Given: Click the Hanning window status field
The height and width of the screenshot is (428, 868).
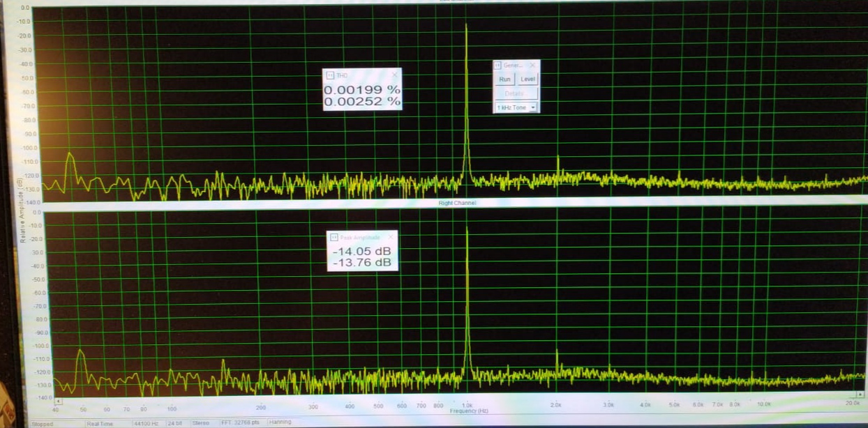Looking at the screenshot, I should (x=280, y=423).
